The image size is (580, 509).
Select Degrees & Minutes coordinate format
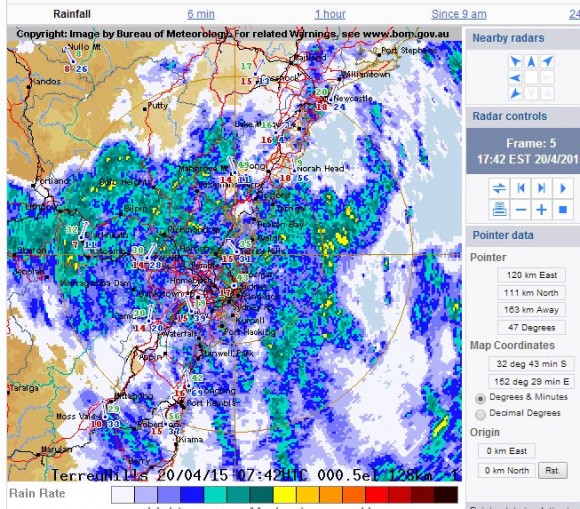480,398
